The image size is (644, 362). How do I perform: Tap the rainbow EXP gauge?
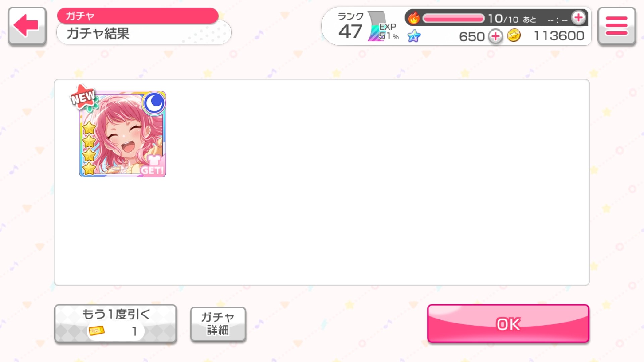click(377, 26)
